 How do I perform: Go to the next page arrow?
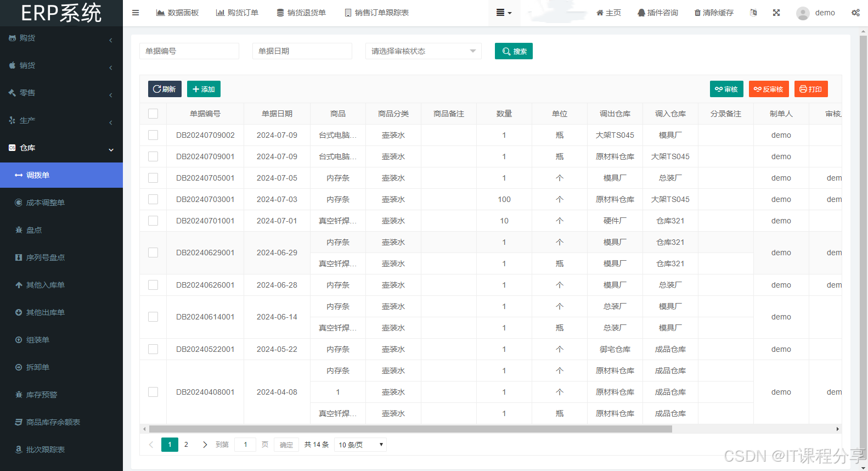click(205, 445)
